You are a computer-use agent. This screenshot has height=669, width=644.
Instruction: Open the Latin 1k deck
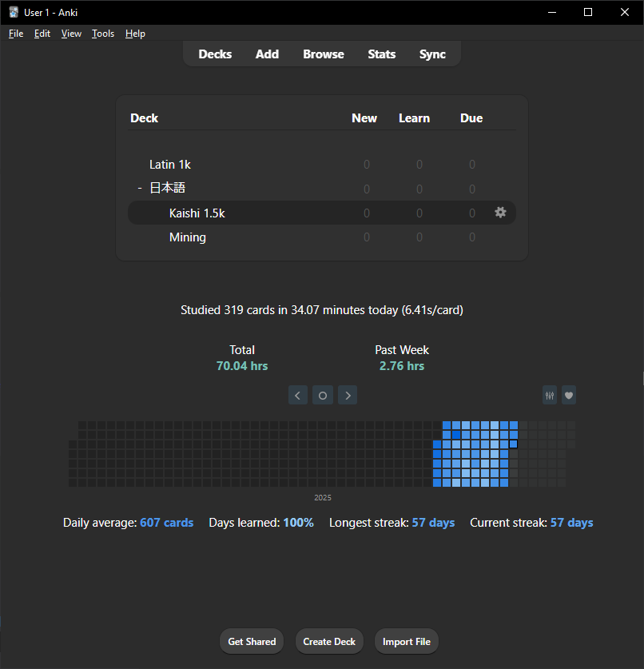tap(169, 165)
